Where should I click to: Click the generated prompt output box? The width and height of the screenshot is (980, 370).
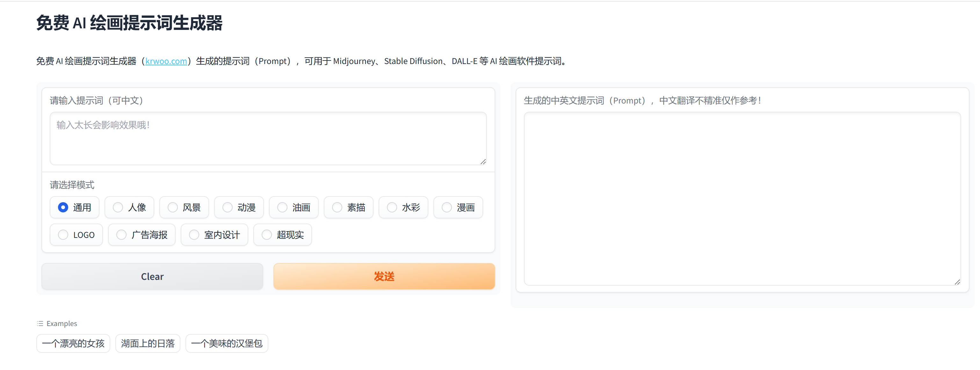(x=742, y=198)
